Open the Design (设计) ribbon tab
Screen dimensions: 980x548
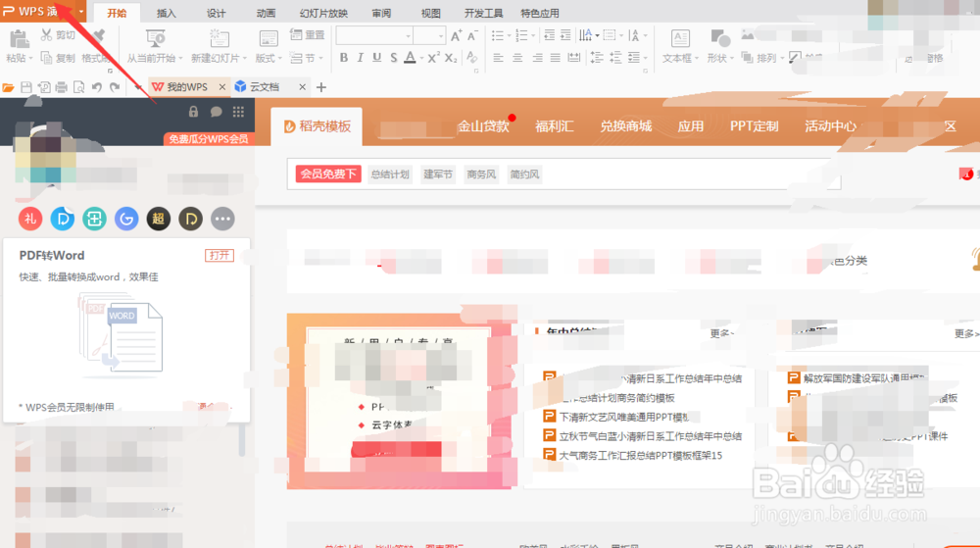216,13
